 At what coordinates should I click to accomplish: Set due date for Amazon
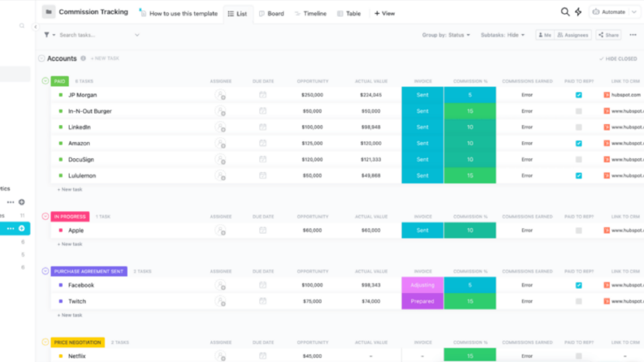(x=263, y=143)
